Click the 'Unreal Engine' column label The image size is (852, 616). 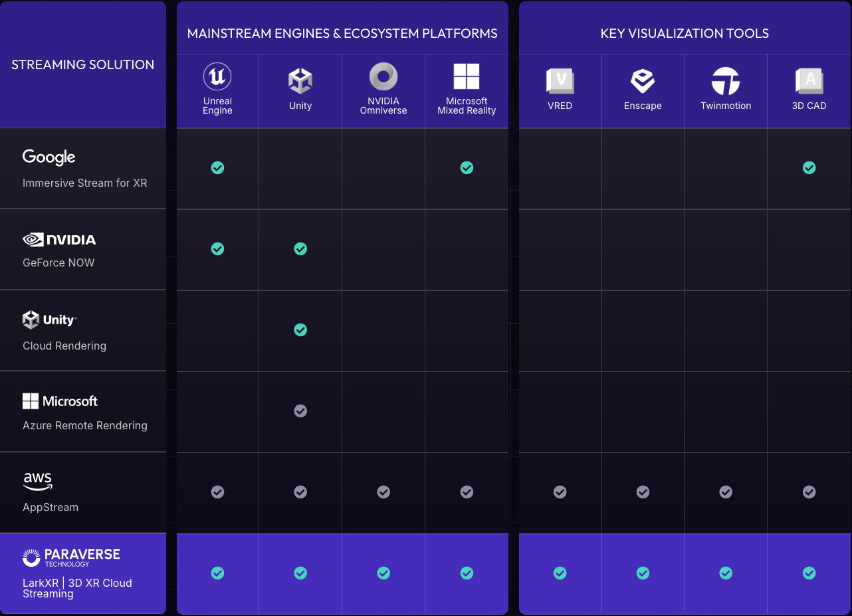coord(217,106)
